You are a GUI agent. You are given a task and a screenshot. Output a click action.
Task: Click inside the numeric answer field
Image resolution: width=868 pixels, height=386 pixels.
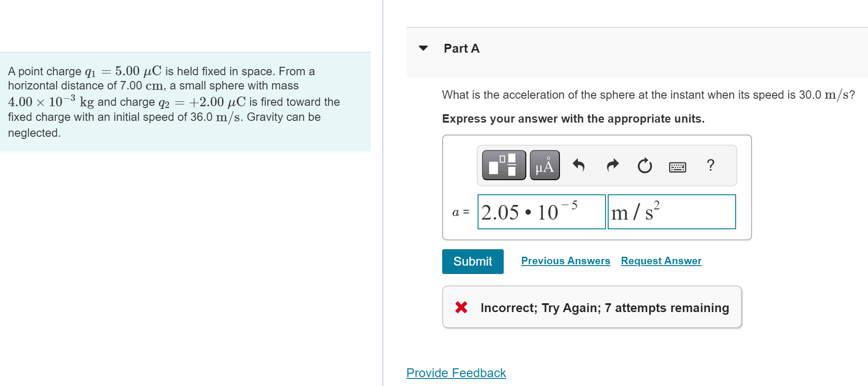click(x=541, y=212)
